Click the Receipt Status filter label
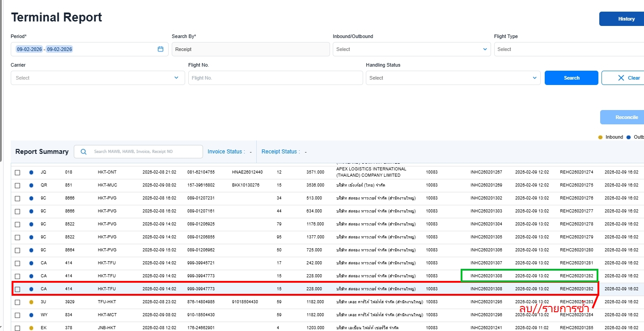Screen dimensions: 644x331 point(280,152)
